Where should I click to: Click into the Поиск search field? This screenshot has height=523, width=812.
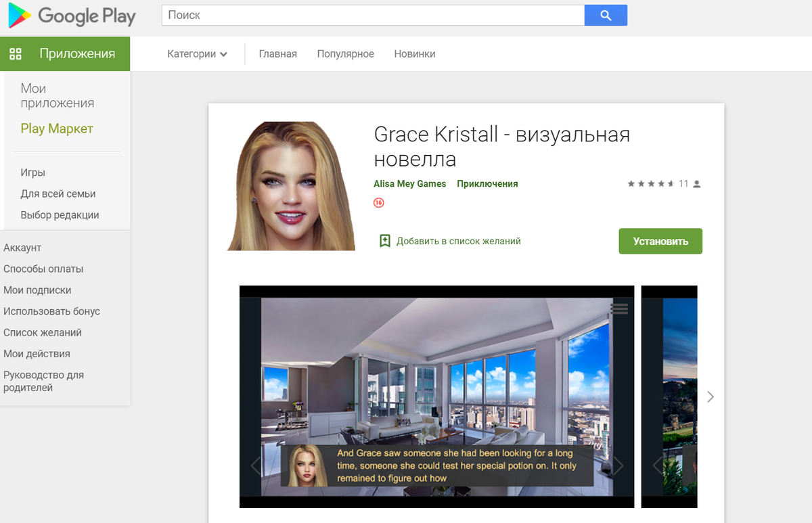pos(373,15)
